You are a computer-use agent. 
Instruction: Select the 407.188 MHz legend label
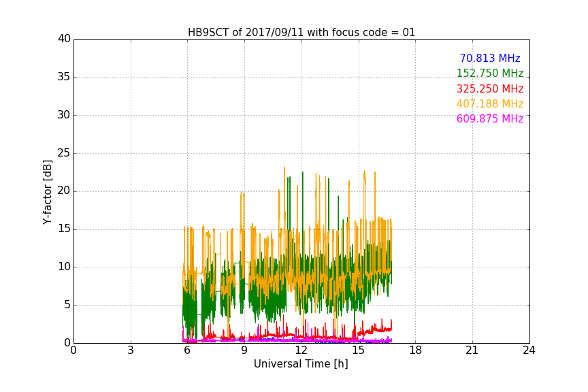490,103
